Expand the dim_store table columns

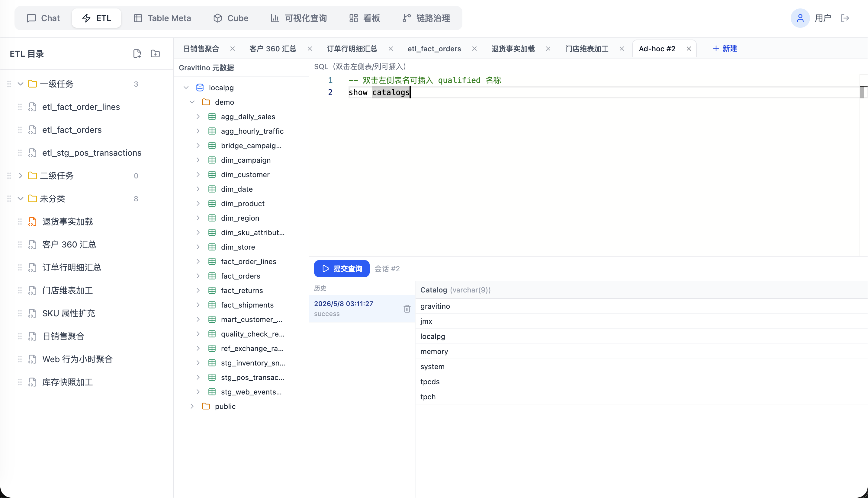pyautogui.click(x=198, y=247)
